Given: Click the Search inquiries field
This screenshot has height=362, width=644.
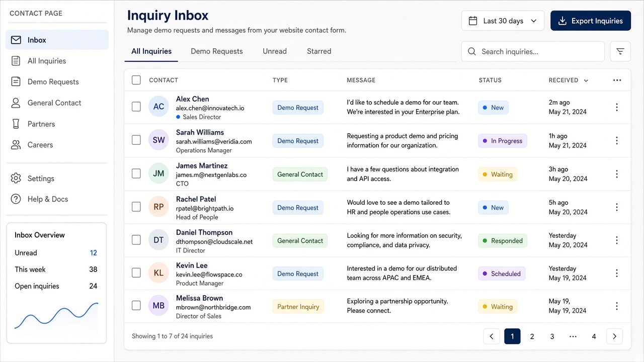Looking at the screenshot, I should pos(533,51).
